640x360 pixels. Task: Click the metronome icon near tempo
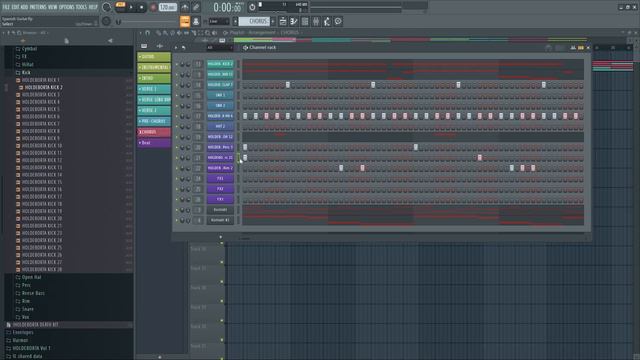tap(185, 7)
